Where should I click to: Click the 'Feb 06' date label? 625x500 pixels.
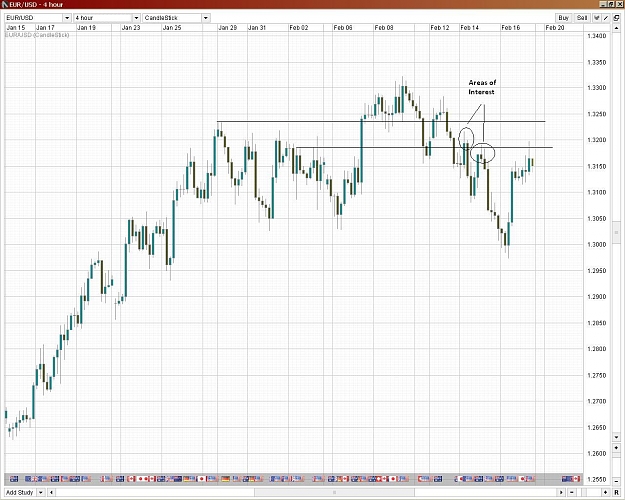343,28
